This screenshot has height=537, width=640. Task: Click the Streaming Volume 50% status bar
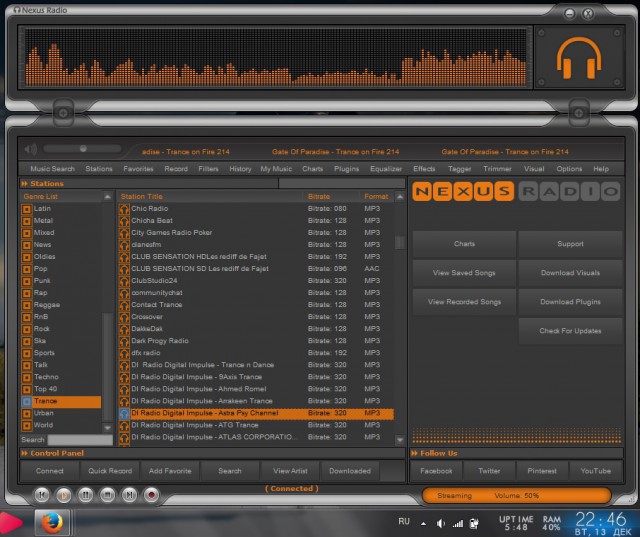pos(517,495)
